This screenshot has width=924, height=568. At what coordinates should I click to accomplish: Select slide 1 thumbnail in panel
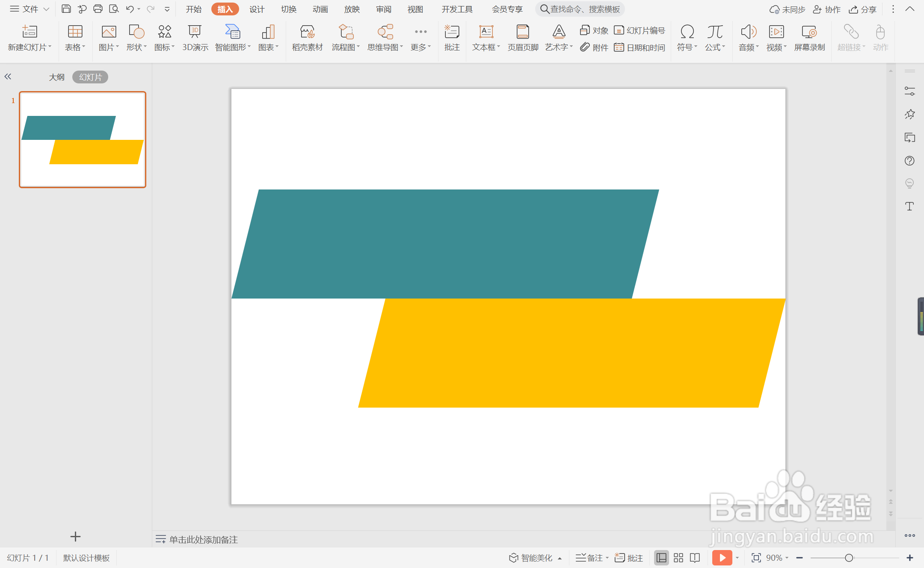(83, 139)
